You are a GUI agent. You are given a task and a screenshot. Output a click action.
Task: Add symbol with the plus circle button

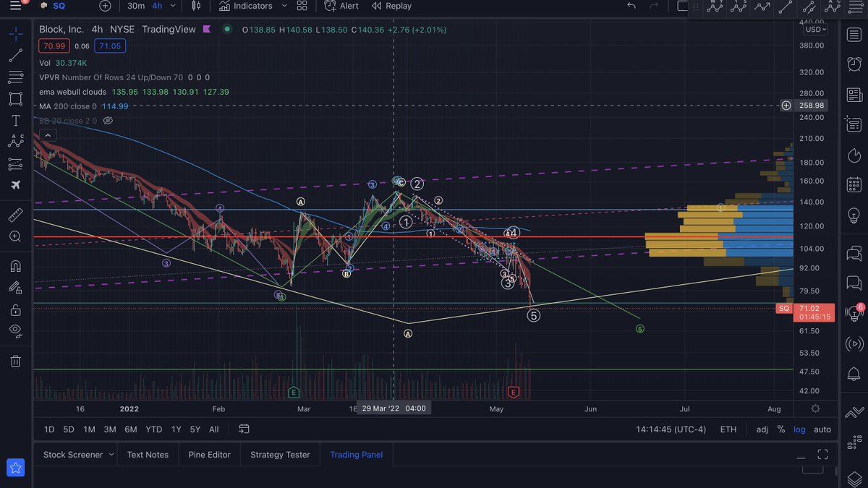[105, 6]
